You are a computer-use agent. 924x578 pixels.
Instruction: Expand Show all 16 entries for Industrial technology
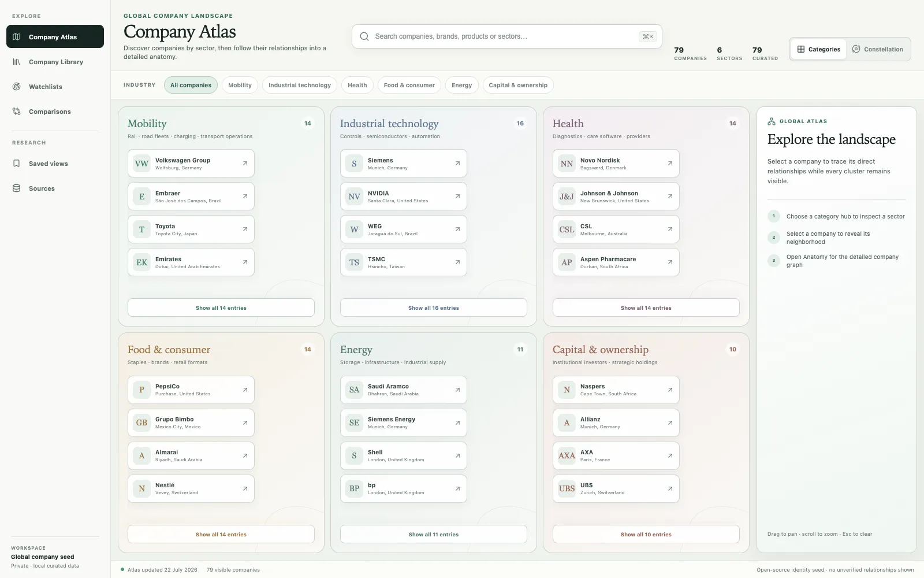coord(434,307)
